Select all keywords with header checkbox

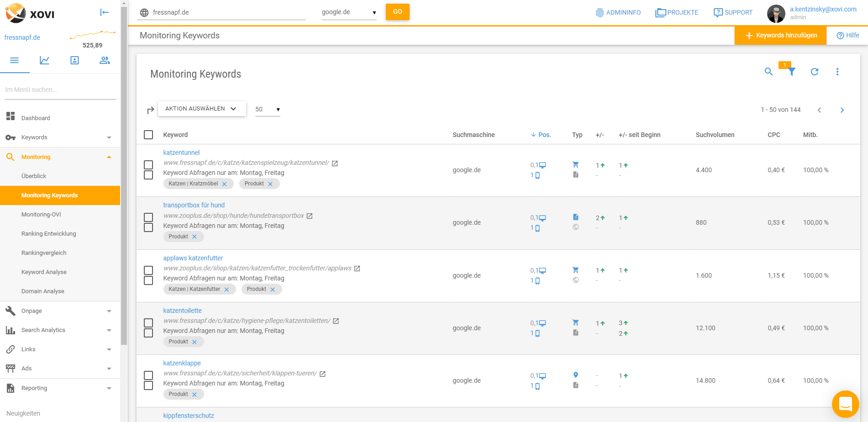[148, 135]
